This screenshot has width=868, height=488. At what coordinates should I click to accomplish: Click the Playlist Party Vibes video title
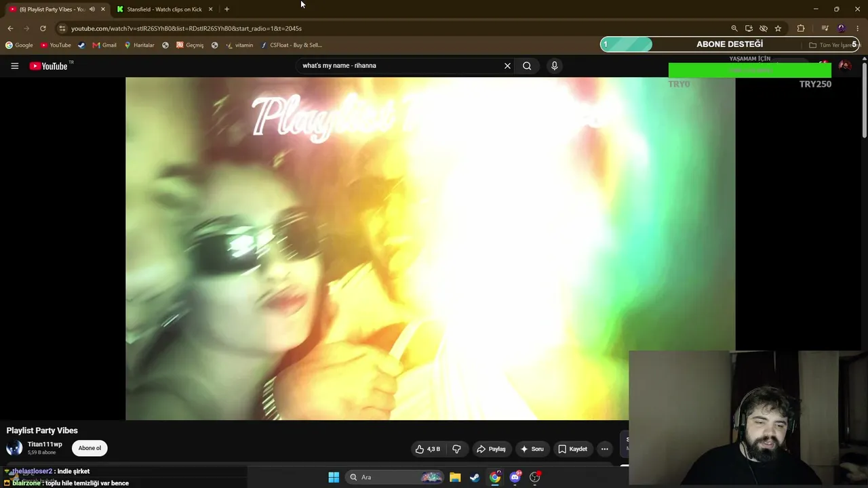coord(42,430)
